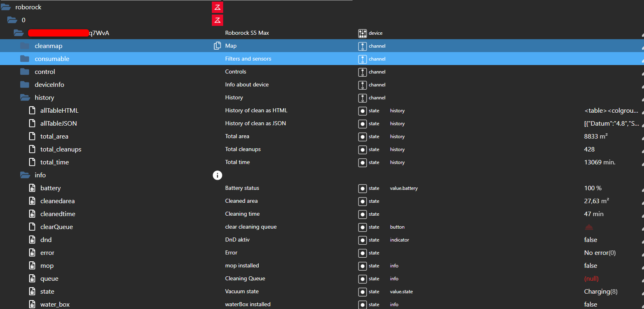This screenshot has width=644, height=309.
Task: Collapse the instance 0 folder
Action: pos(12,20)
